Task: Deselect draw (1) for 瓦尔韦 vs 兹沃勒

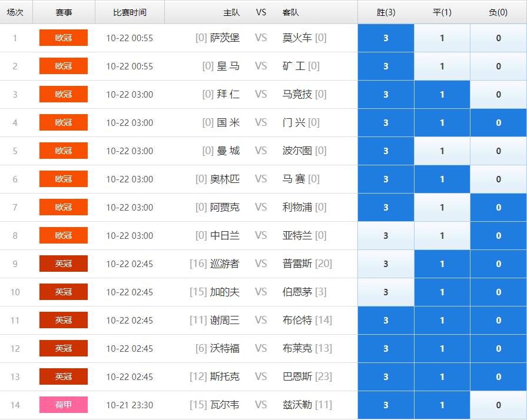Action: coord(442,405)
